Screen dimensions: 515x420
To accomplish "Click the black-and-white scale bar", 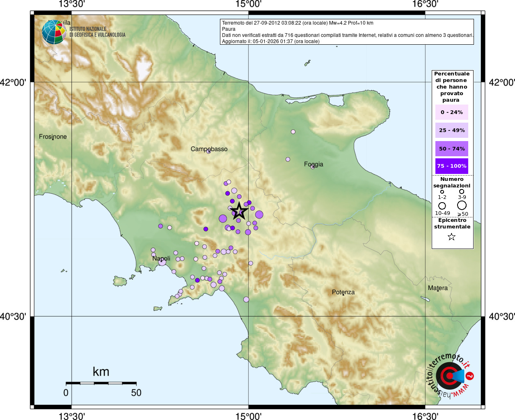I will (101, 383).
